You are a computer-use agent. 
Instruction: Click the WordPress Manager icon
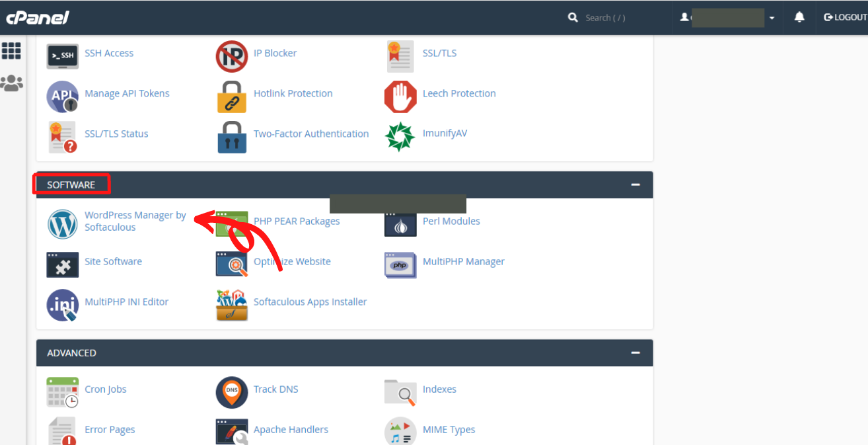pos(63,224)
